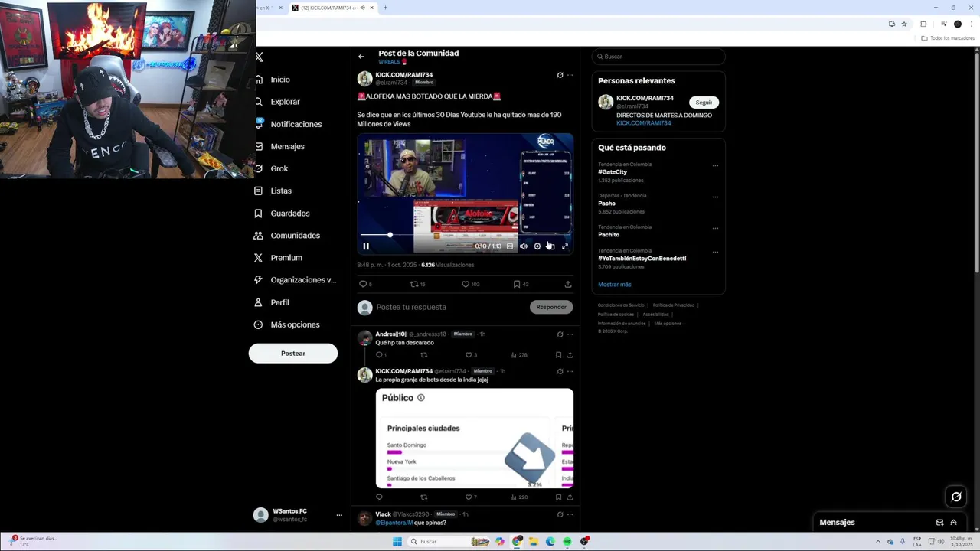Expand Más opciones menu

pyautogui.click(x=288, y=324)
